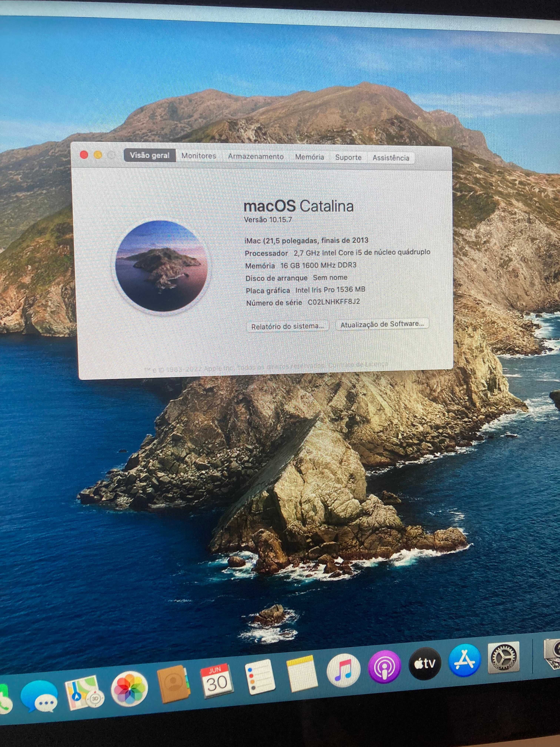
Task: Open the Armazenamento tab
Action: (256, 156)
